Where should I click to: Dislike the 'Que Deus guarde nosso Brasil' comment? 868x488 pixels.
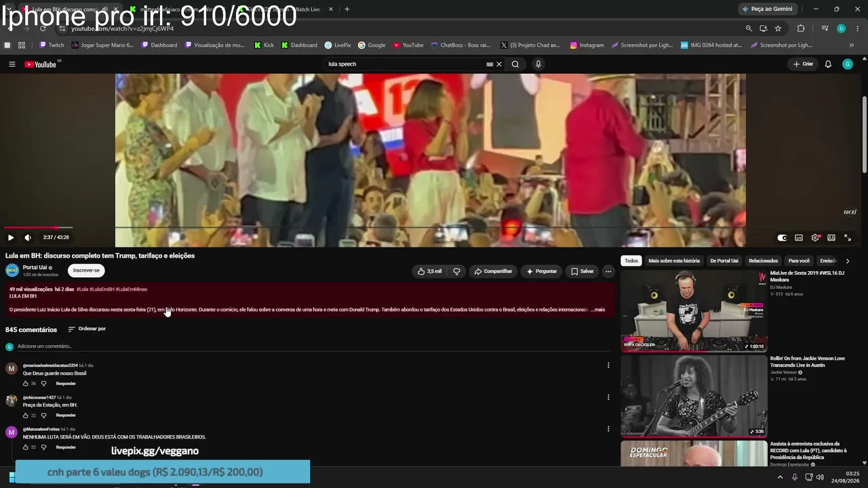coord(43,384)
